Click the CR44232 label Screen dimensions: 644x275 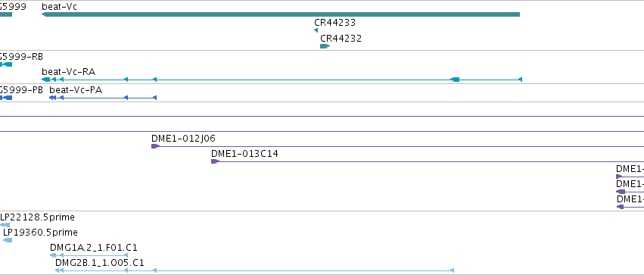tap(341, 39)
